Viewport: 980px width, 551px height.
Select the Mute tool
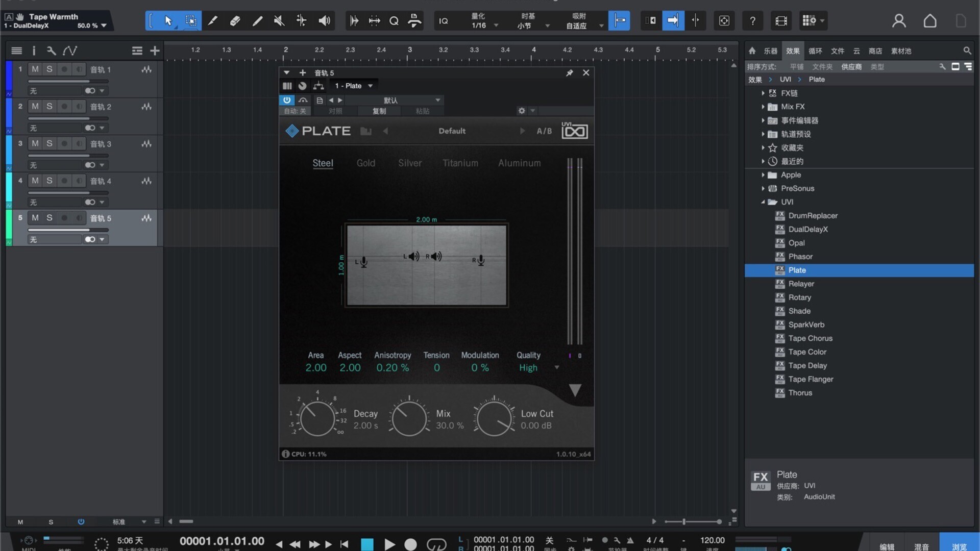pos(279,21)
